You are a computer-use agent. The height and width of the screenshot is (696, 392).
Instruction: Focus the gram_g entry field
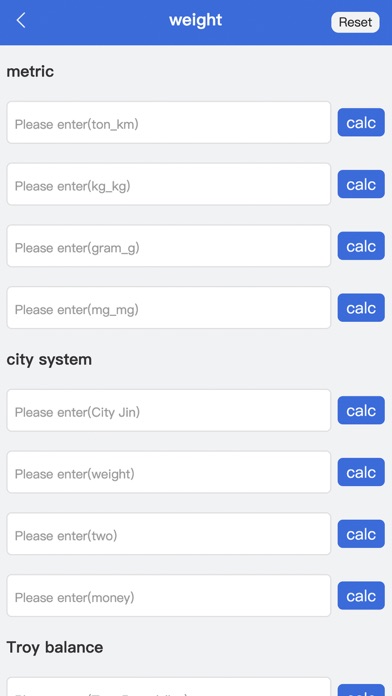coord(169,246)
